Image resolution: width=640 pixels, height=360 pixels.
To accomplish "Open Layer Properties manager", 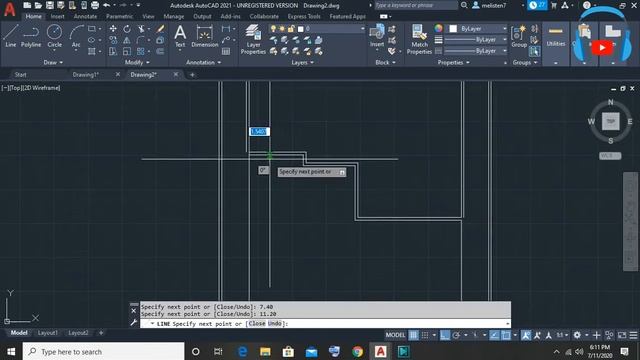I will coord(253,39).
